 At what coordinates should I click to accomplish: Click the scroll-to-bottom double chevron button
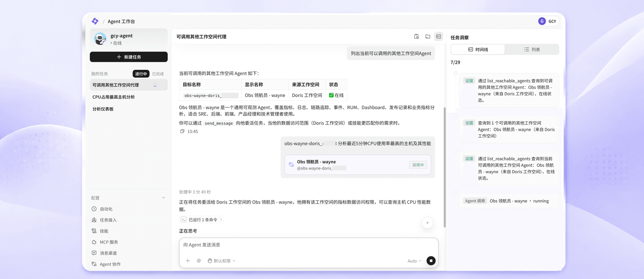click(x=427, y=223)
